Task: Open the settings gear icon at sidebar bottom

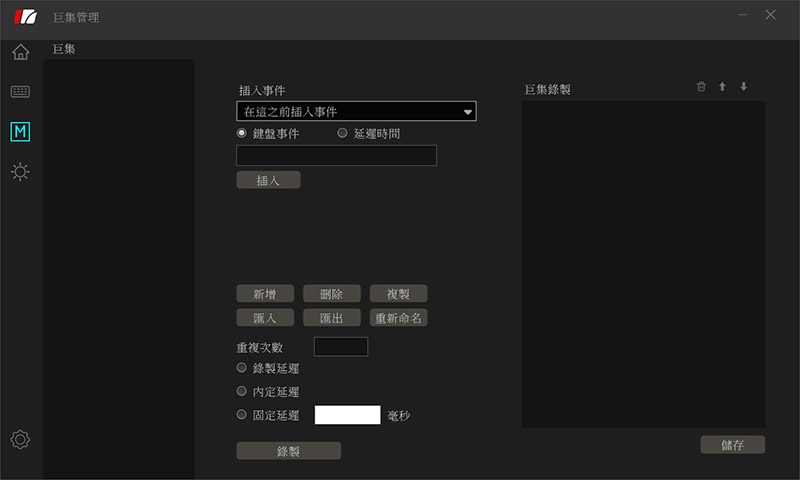Action: click(20, 439)
